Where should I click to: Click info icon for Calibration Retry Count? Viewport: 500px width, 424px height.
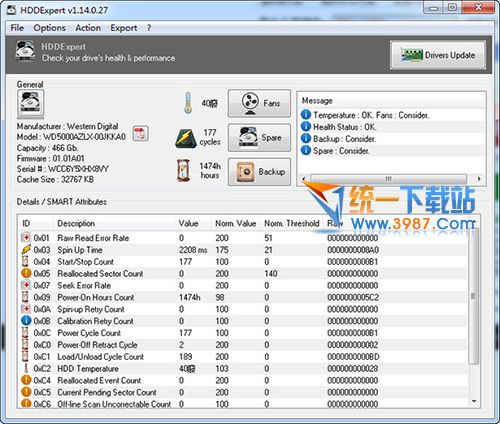[26, 321]
